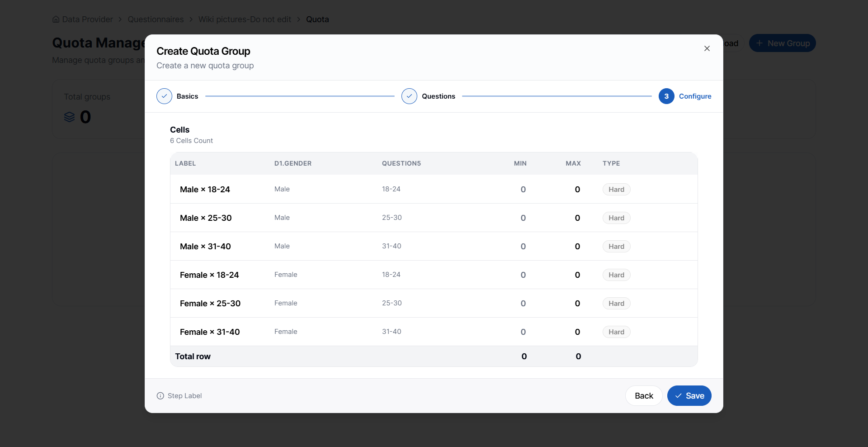Click the Questions step checkmark icon
This screenshot has width=868, height=447.
point(409,96)
